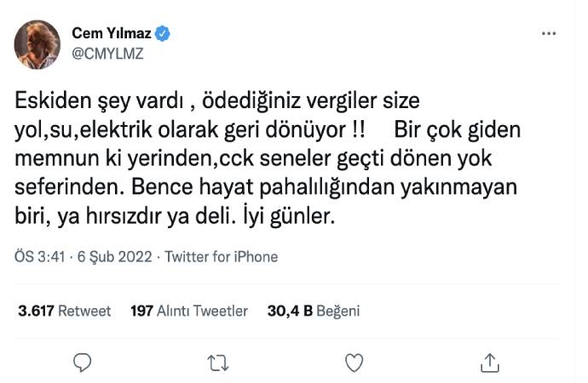
Task: Share the tweet via upload icon
Action: pos(489,363)
